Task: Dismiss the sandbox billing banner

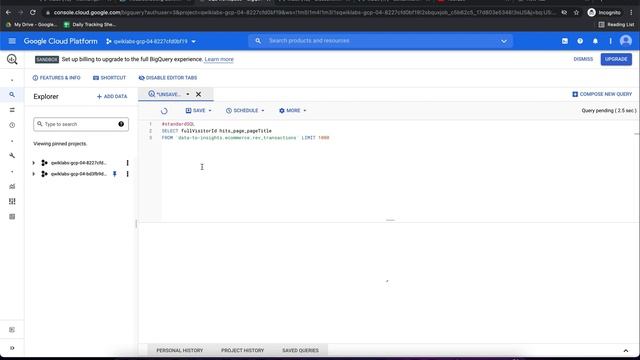Action: click(x=583, y=59)
